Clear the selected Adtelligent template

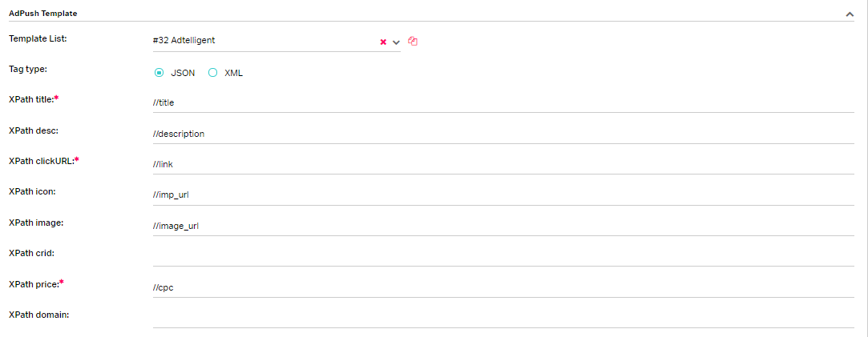(383, 42)
